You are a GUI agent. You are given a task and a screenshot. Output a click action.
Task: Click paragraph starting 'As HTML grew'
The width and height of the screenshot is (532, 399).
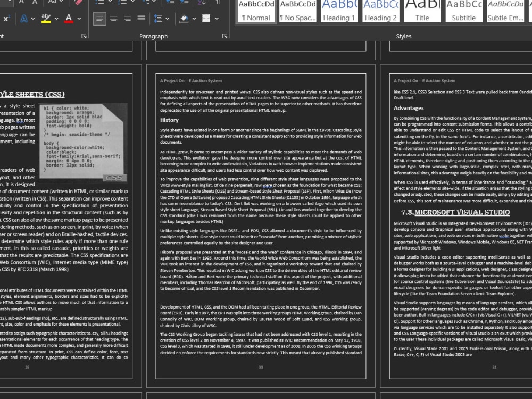click(261, 161)
